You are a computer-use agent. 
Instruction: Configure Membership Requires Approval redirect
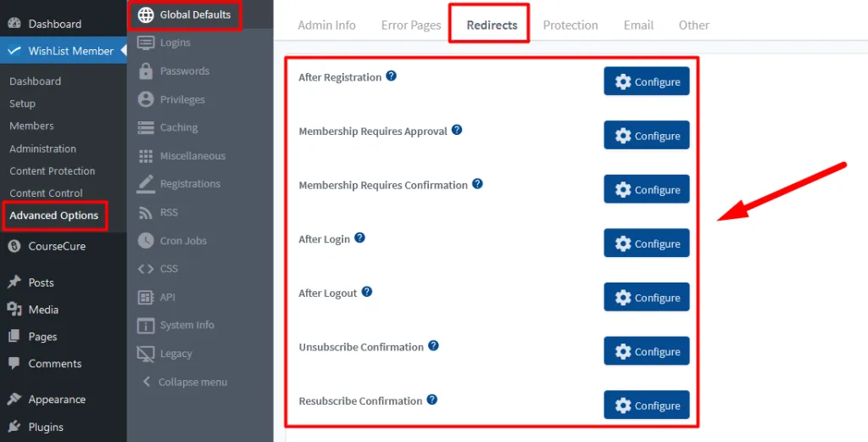[x=647, y=135]
